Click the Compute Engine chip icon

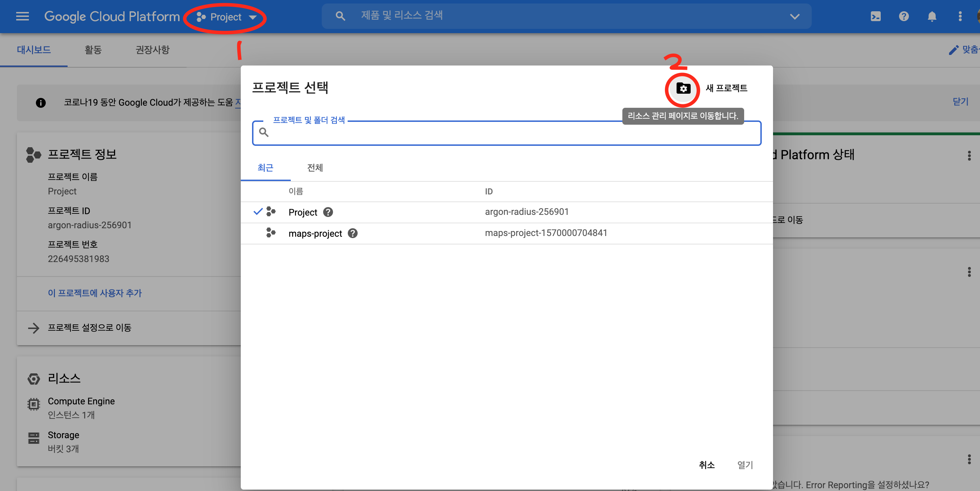(x=33, y=404)
